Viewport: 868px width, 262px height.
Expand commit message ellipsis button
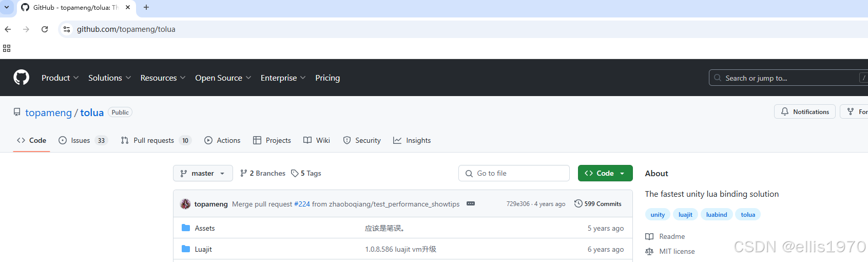(x=471, y=203)
